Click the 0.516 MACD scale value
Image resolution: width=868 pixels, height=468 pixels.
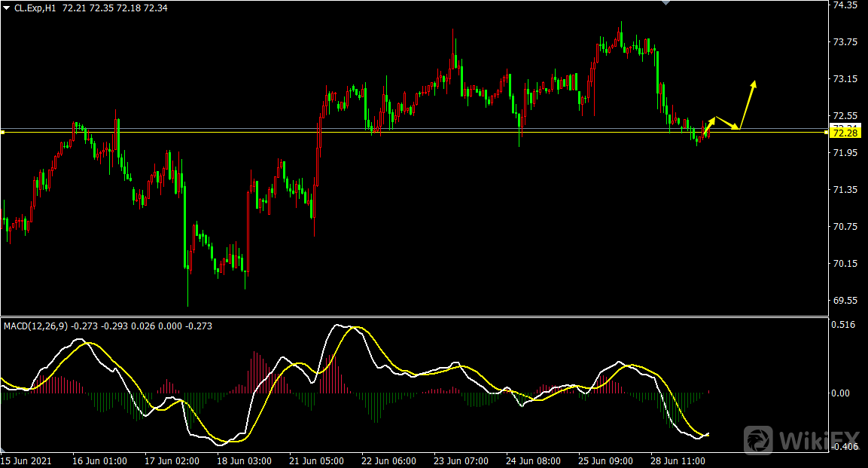[843, 325]
